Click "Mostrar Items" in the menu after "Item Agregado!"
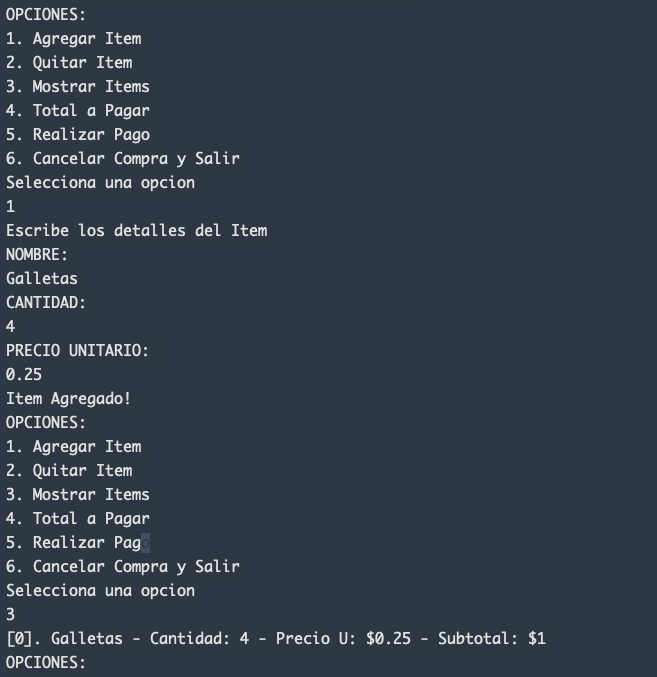Image resolution: width=657 pixels, height=677 pixels. point(90,494)
